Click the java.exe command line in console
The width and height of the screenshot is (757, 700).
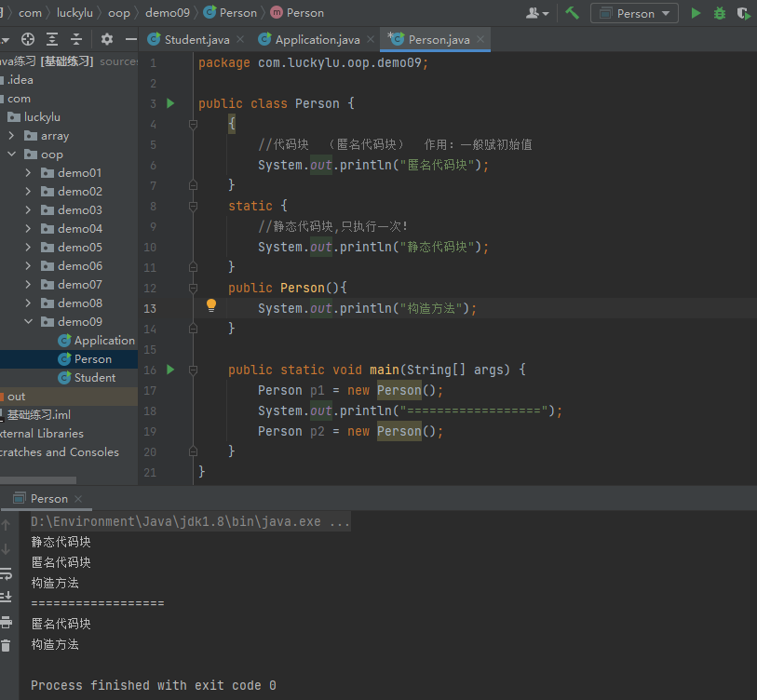click(x=190, y=521)
